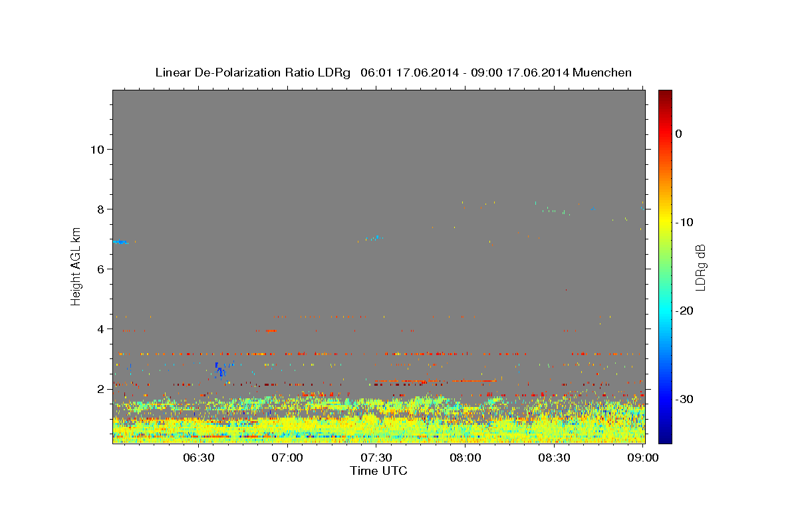Click the height tick label 4

[x=102, y=329]
